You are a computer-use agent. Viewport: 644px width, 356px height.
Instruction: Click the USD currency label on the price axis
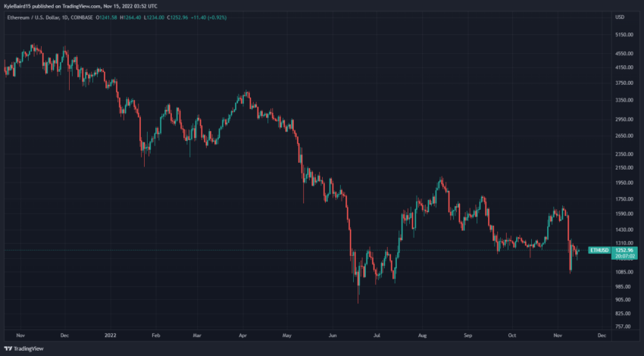coord(619,17)
